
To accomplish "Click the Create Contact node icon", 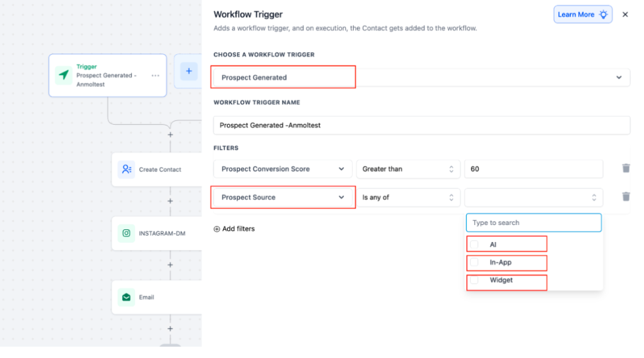I will 126,169.
